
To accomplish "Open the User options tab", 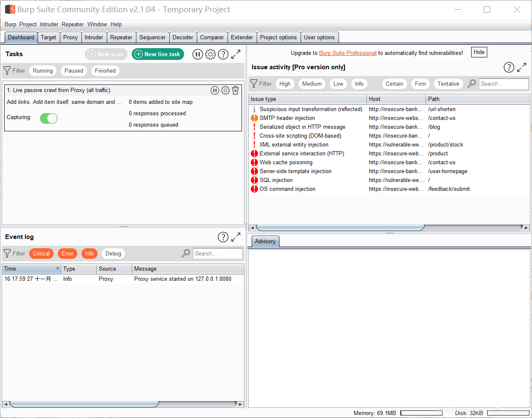I will coord(319,37).
